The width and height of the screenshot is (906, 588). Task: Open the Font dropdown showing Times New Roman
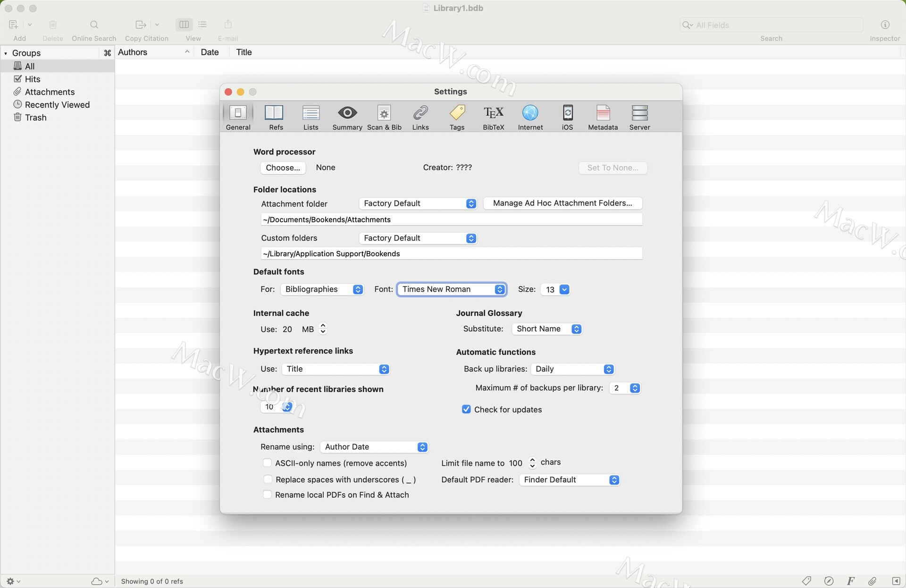tap(452, 289)
